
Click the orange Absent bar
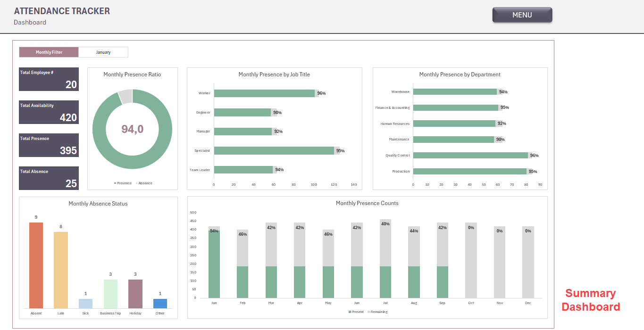click(36, 265)
